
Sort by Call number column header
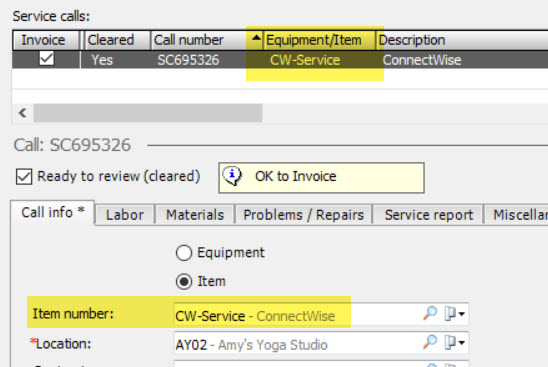[207, 40]
